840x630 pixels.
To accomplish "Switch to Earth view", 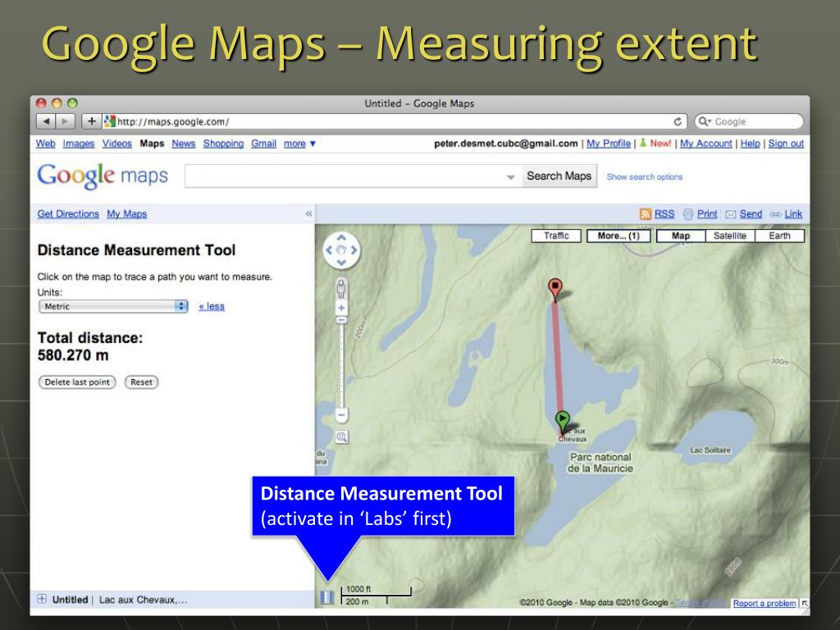I will [779, 235].
